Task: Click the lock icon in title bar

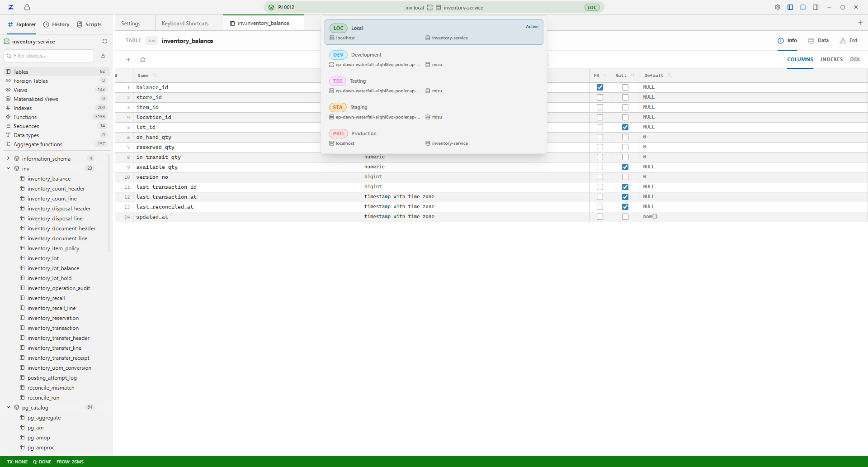Action: 27,7
